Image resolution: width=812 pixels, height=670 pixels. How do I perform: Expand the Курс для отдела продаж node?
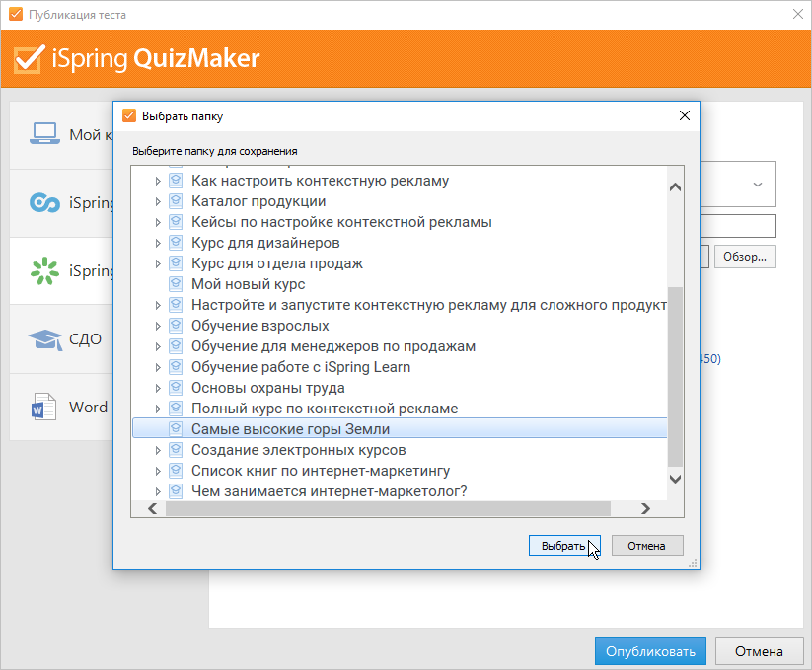158,263
